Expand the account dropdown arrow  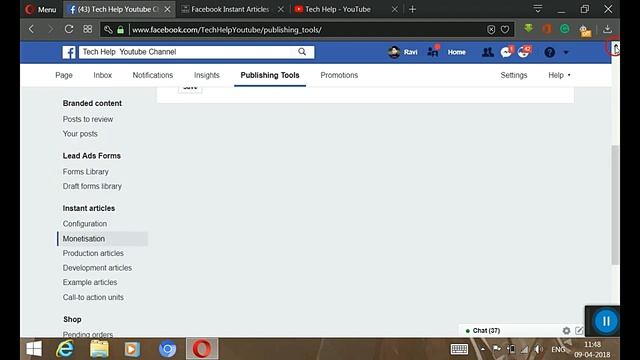click(x=566, y=53)
